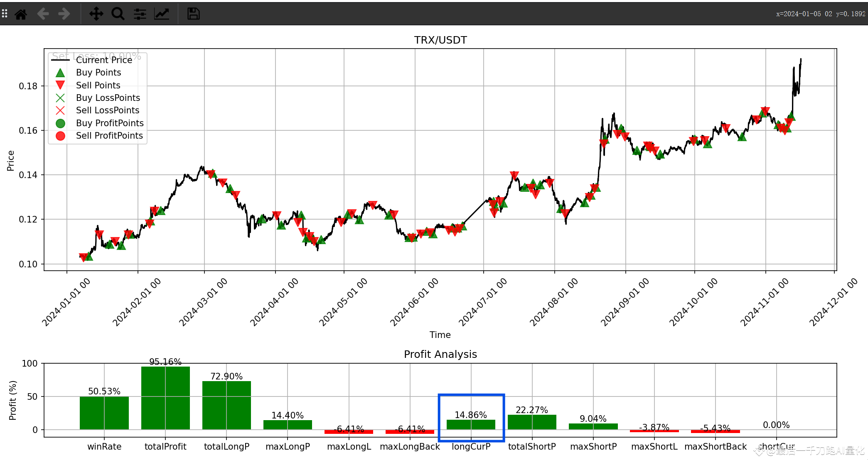Click the 14.40% value label
The width and height of the screenshot is (868, 460).
point(288,415)
